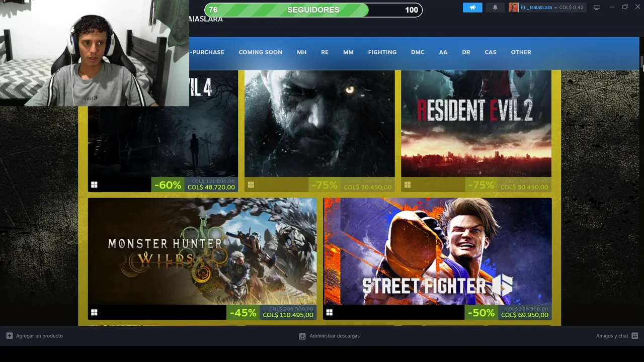The width and height of the screenshot is (644, 362).
Task: Click the SEGUIDORES follower progress bar
Action: (x=313, y=10)
